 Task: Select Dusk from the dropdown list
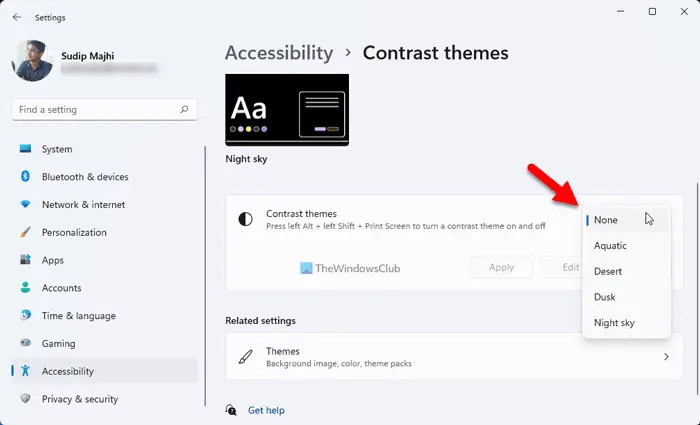tap(605, 297)
